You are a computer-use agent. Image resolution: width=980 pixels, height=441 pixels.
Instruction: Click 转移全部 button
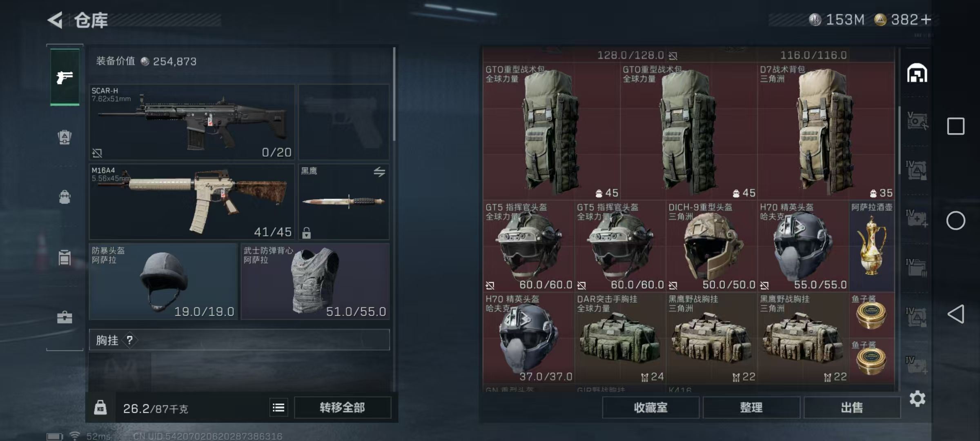coord(342,408)
